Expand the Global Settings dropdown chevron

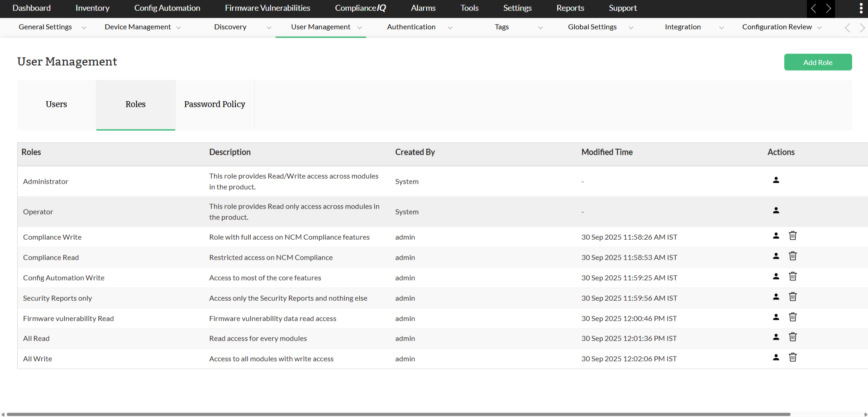point(631,28)
